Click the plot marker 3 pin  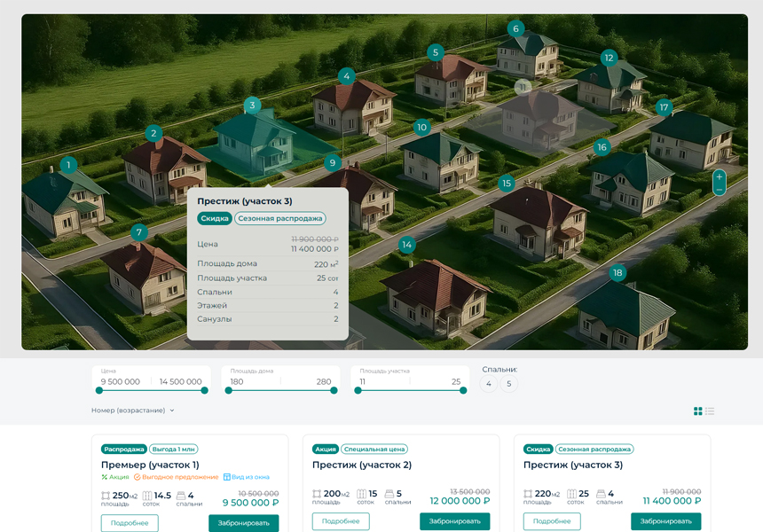coord(252,105)
